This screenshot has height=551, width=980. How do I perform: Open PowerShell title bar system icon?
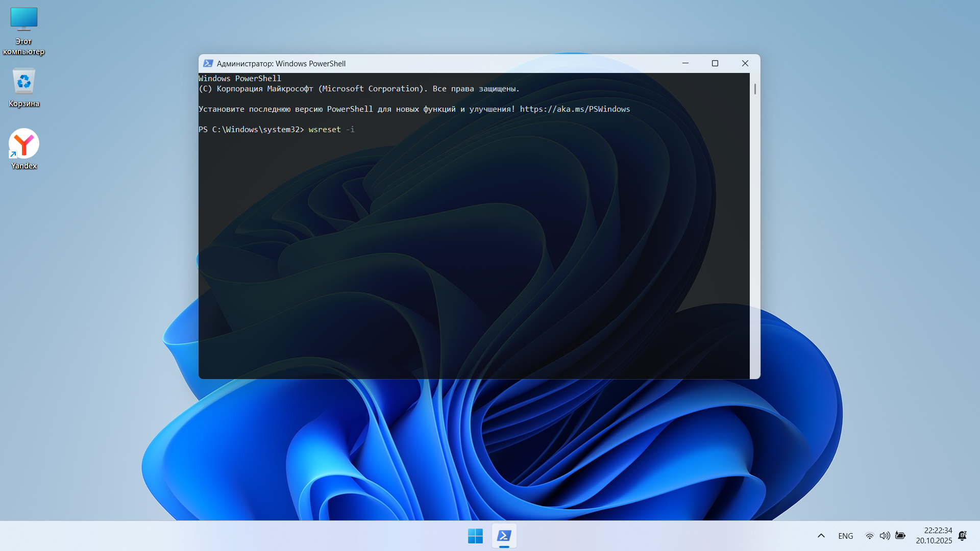coord(208,63)
